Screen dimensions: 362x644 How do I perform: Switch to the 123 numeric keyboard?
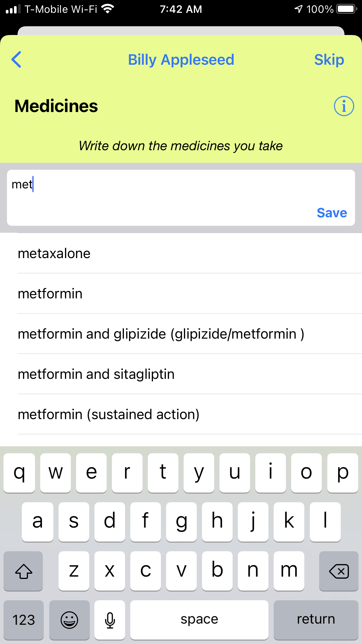coord(24,620)
